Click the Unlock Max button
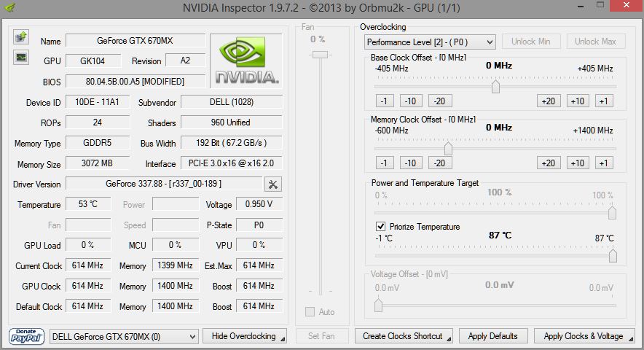Screen dimensions: 644x350 [595, 42]
